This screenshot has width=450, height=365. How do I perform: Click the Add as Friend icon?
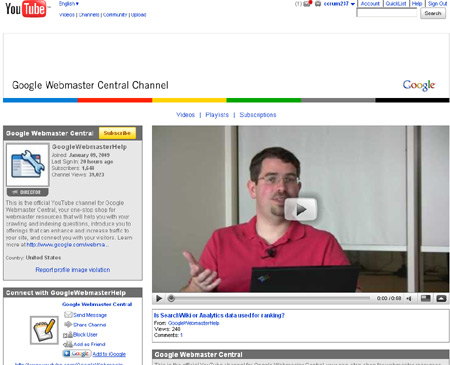point(68,344)
